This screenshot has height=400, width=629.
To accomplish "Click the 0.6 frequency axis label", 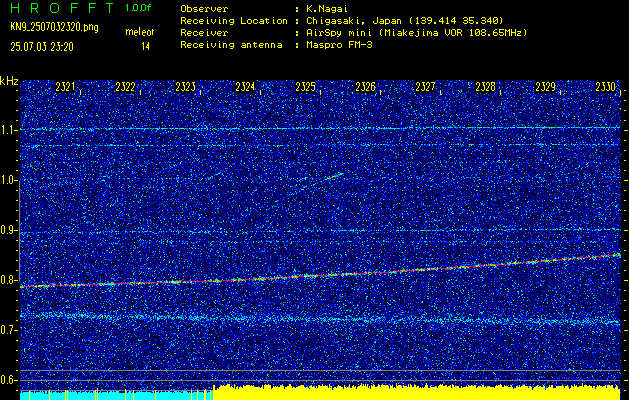I will 8,380.
